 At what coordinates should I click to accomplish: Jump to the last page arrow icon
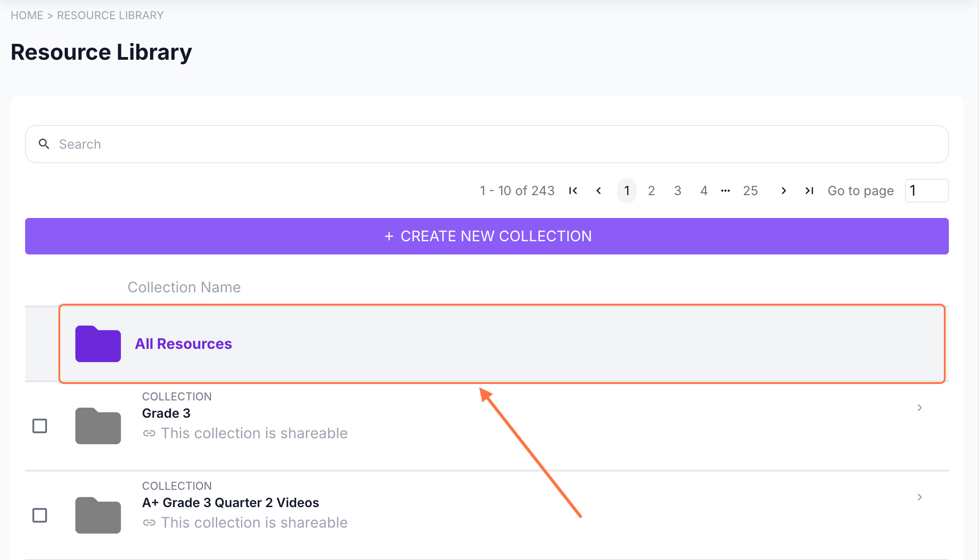[x=809, y=191]
